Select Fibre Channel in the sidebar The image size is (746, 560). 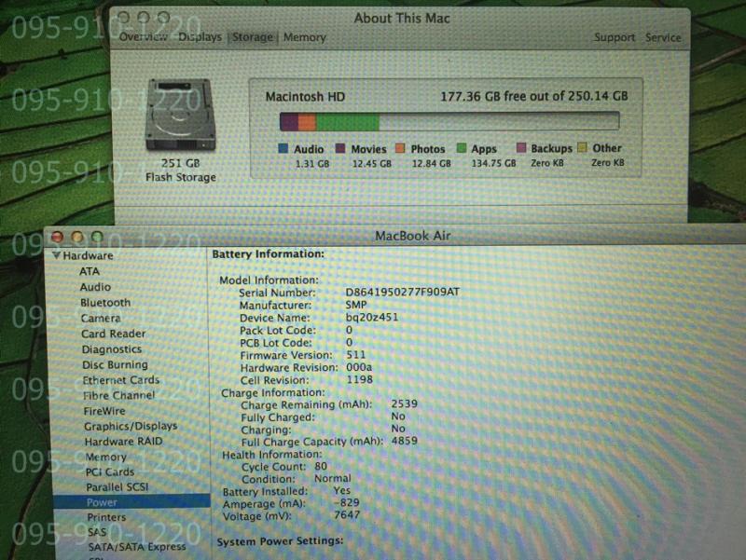[x=119, y=395]
